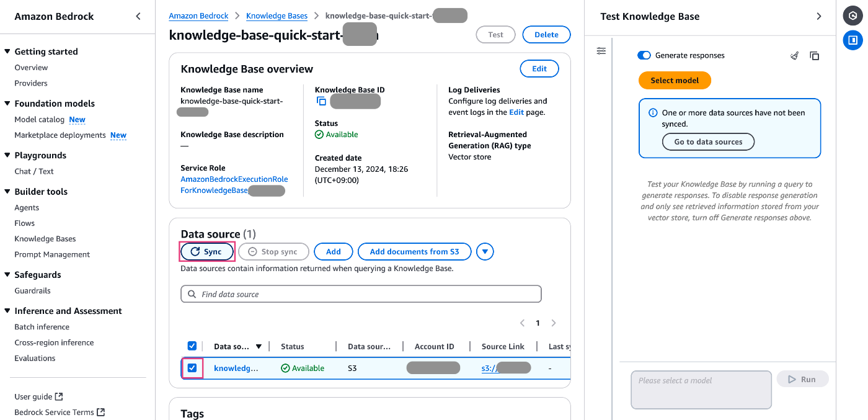Open Evaluations in sidebar
Screen dimensions: 868x420
[x=35, y=358]
